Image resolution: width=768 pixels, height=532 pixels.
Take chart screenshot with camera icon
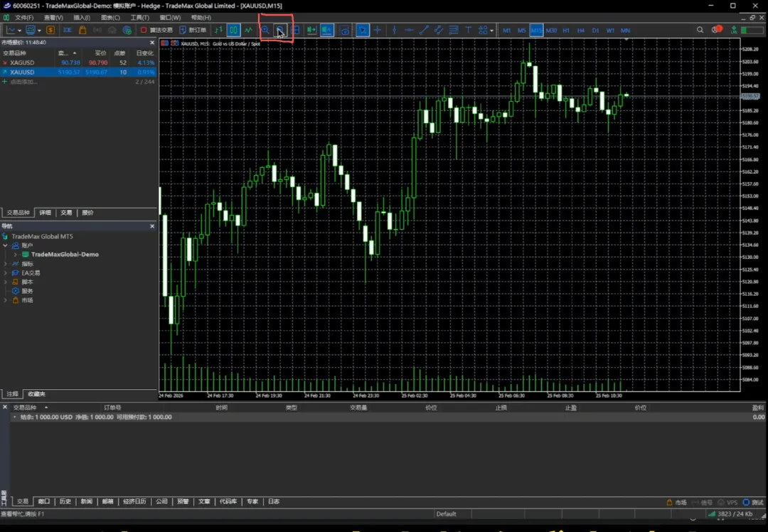tap(345, 31)
